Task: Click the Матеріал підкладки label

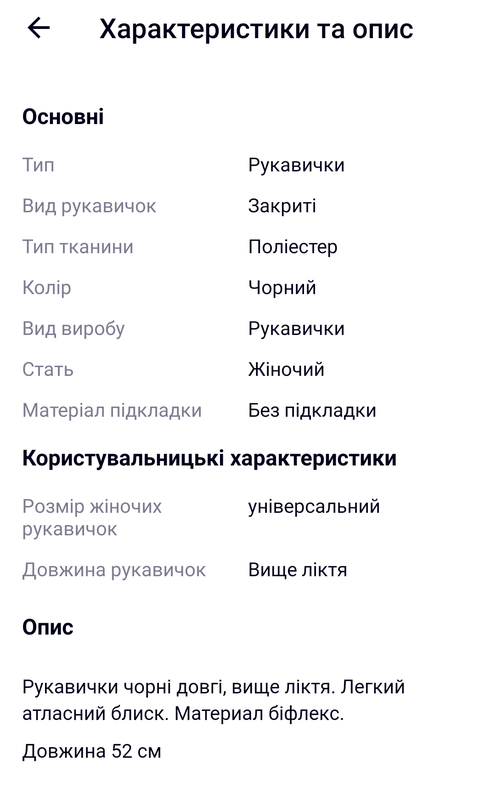Action: pos(112,410)
